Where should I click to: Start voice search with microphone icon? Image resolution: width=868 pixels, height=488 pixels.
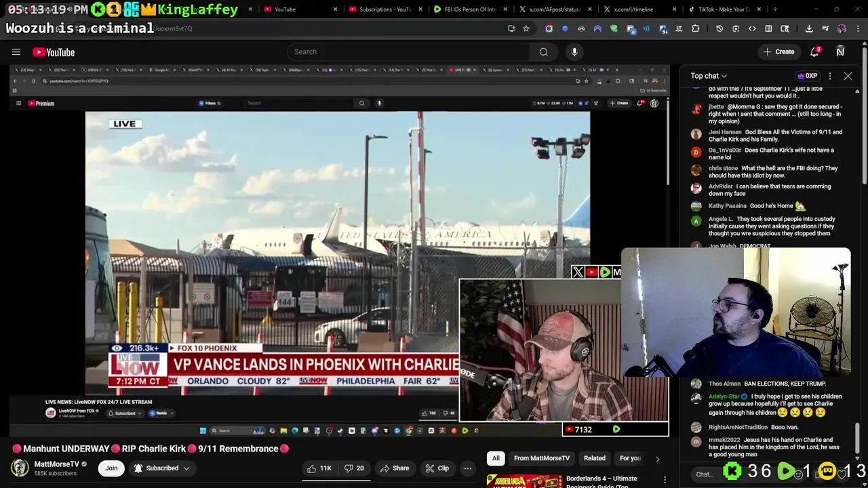click(574, 52)
